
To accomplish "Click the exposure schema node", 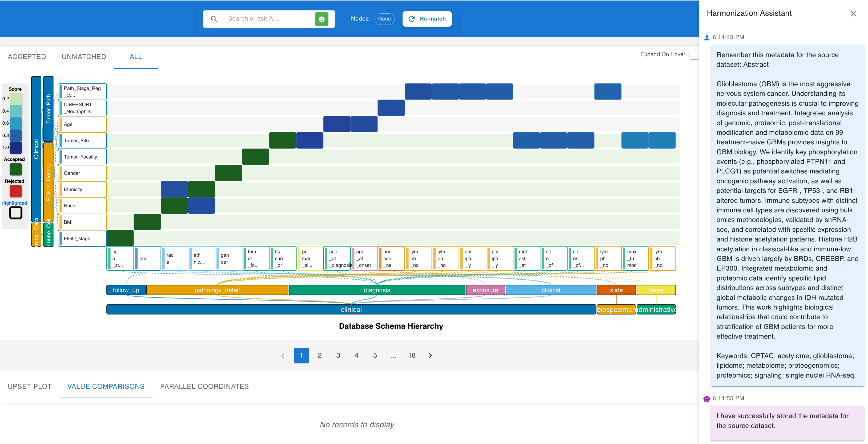I will click(x=485, y=290).
